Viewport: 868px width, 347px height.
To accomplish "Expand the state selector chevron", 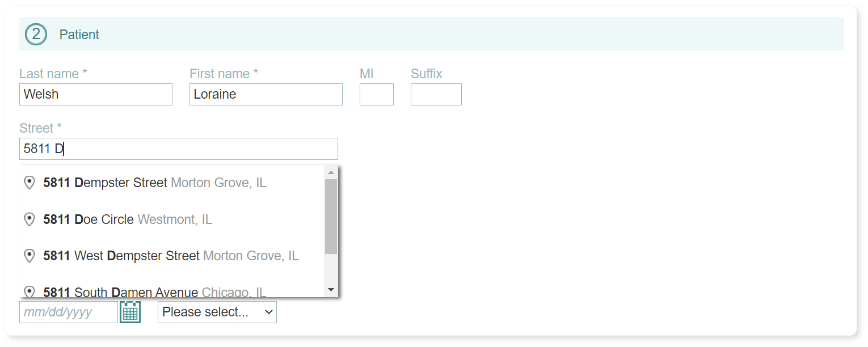I will pyautogui.click(x=264, y=312).
